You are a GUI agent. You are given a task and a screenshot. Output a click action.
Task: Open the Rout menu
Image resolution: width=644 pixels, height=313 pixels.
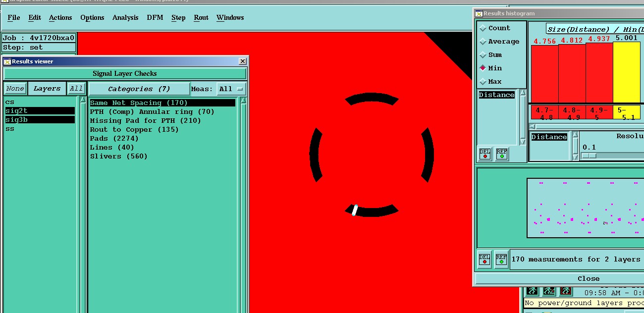coord(201,17)
